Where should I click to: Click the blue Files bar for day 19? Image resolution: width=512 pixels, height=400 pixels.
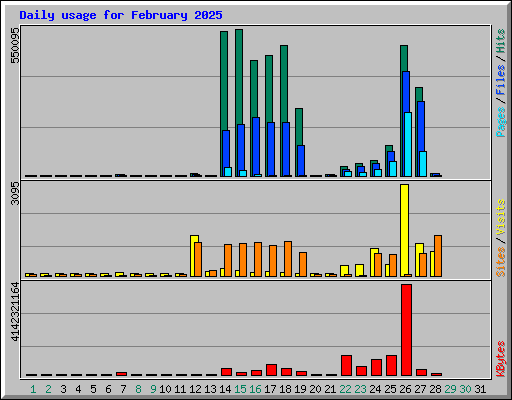(x=301, y=161)
